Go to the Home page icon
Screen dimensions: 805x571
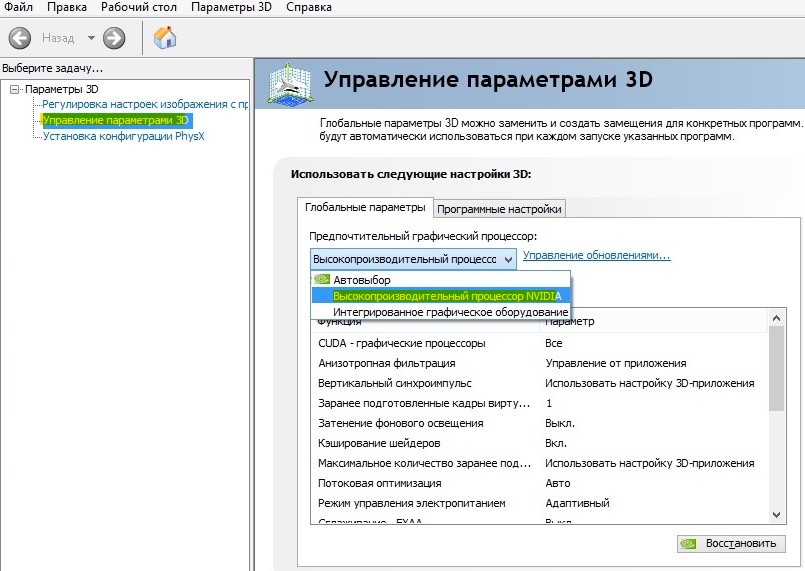[x=165, y=38]
